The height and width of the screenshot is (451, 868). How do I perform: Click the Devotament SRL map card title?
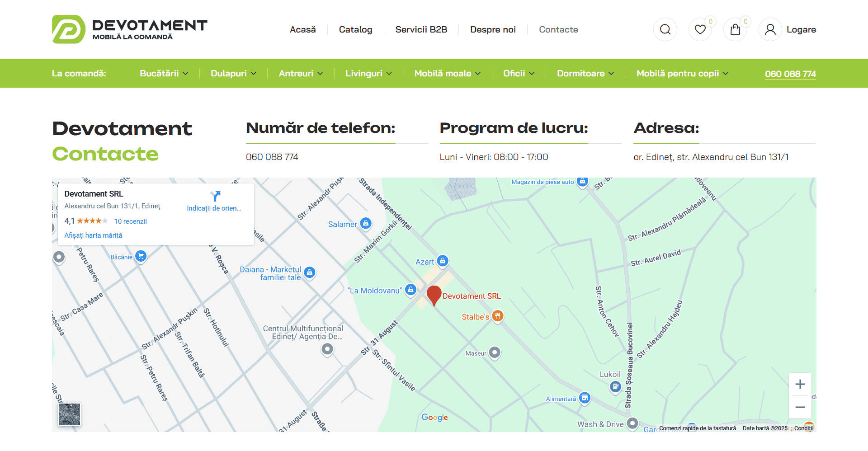(x=94, y=194)
